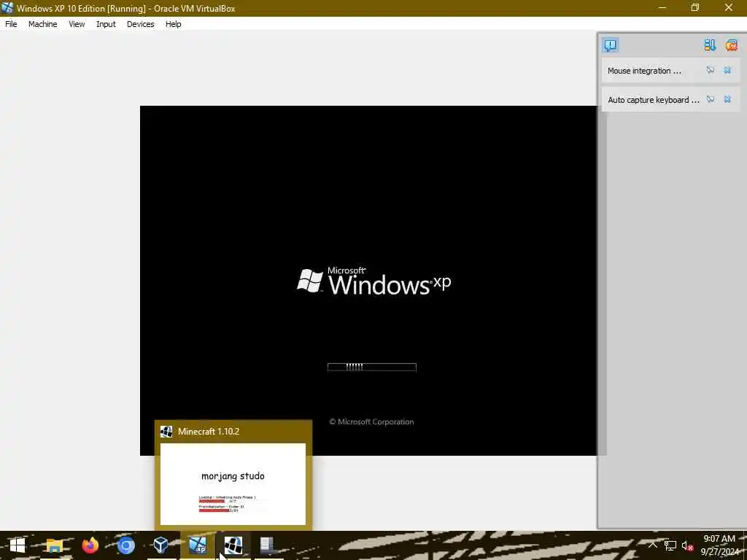Open the File menu

11,24
